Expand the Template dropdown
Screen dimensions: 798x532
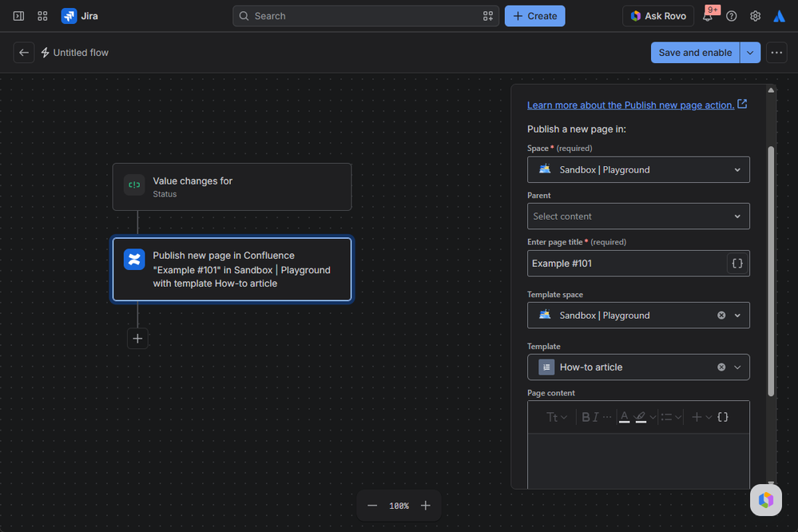(x=737, y=367)
